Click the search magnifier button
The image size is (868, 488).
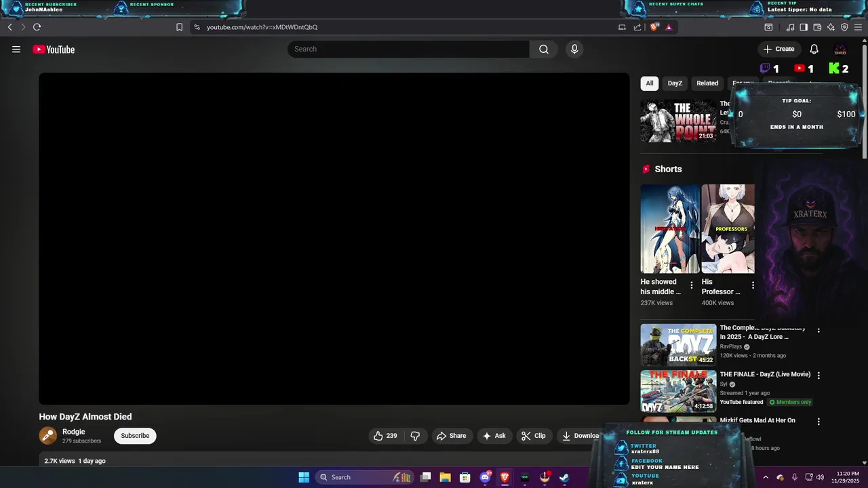click(x=544, y=49)
